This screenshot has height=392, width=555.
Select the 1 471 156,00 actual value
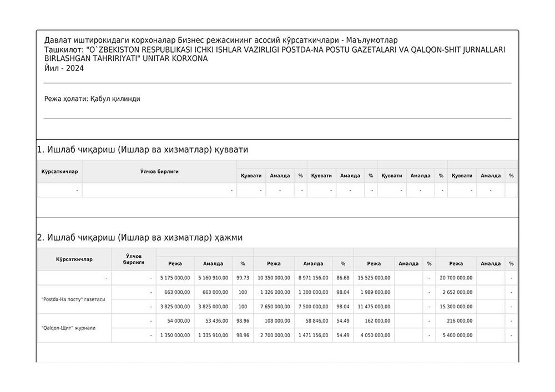pos(313,335)
